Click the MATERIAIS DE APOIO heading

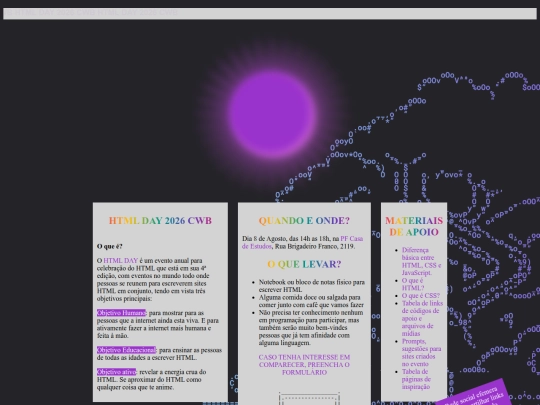pos(414,226)
